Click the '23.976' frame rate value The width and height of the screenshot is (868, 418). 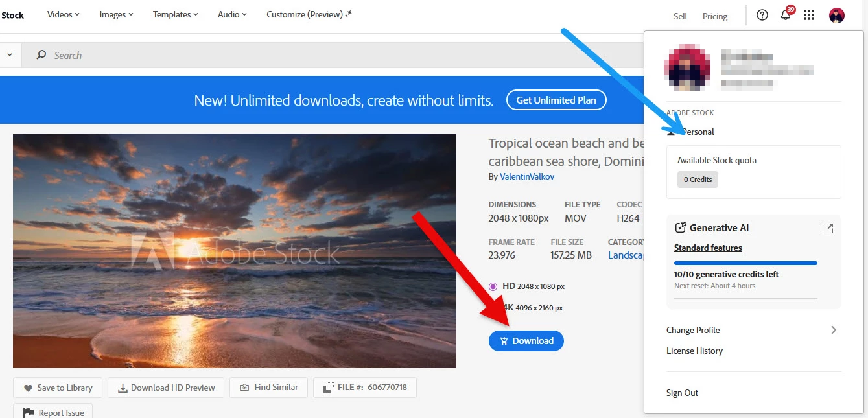click(x=502, y=255)
